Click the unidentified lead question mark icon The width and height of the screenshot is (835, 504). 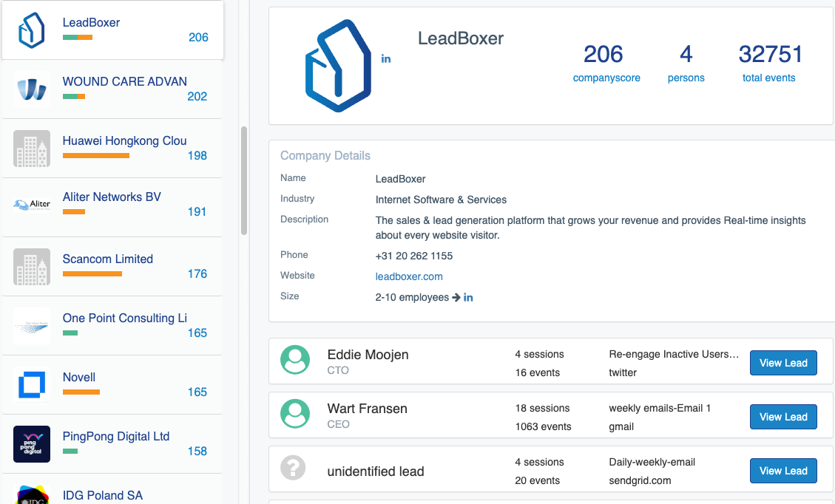pos(294,468)
